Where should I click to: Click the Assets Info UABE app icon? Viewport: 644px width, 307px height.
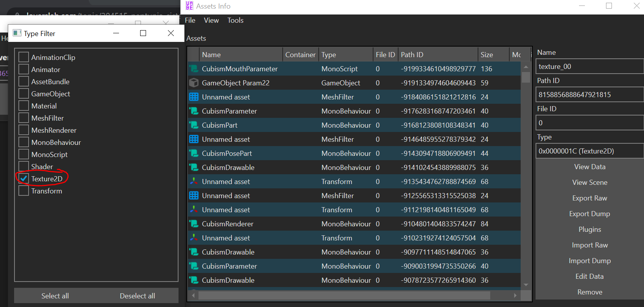point(189,6)
